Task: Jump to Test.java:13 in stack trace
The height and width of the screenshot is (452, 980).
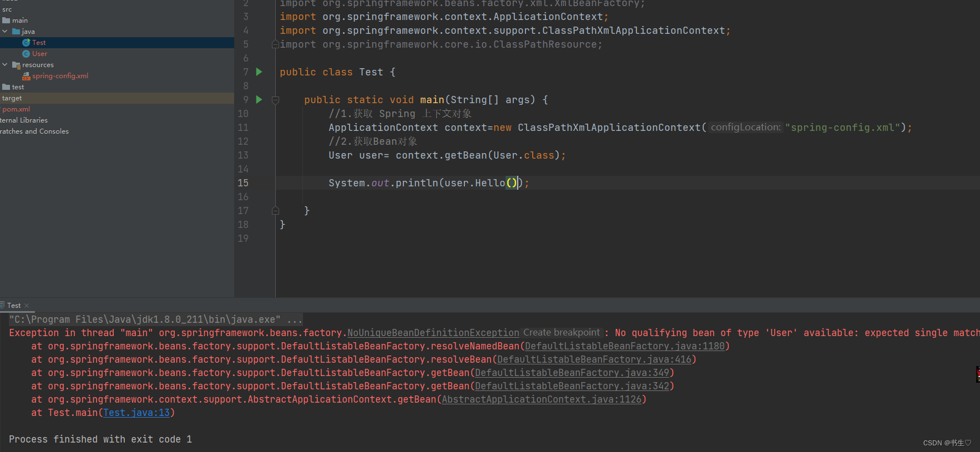Action: [137, 413]
